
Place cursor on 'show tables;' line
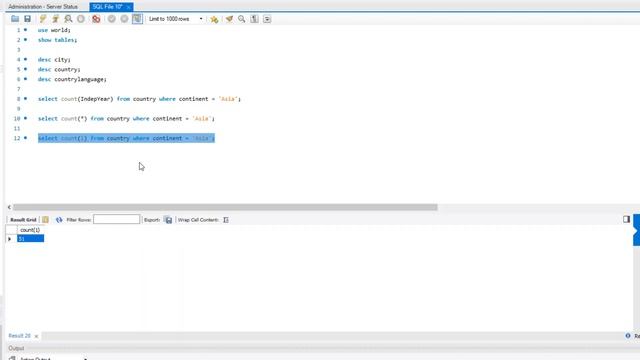coord(58,40)
